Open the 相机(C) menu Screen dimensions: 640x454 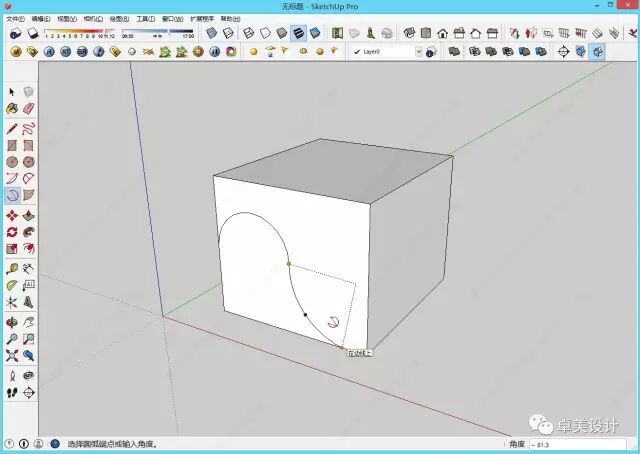pyautogui.click(x=93, y=19)
